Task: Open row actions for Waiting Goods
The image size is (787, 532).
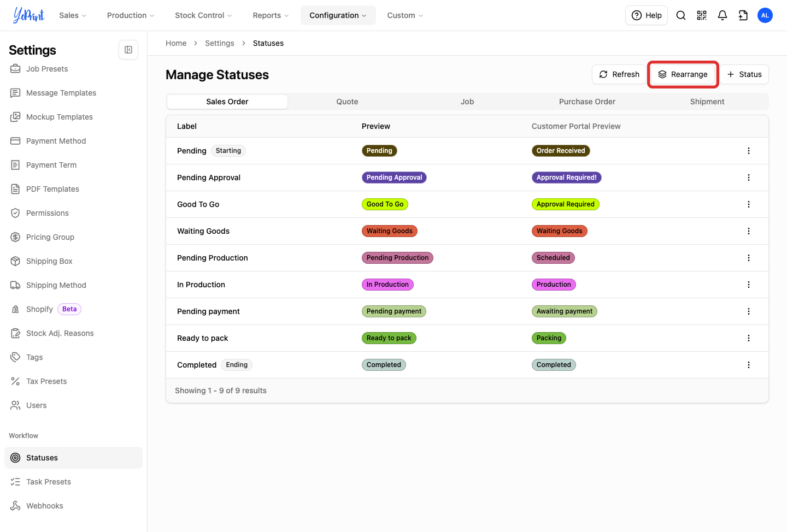Action: 749,231
